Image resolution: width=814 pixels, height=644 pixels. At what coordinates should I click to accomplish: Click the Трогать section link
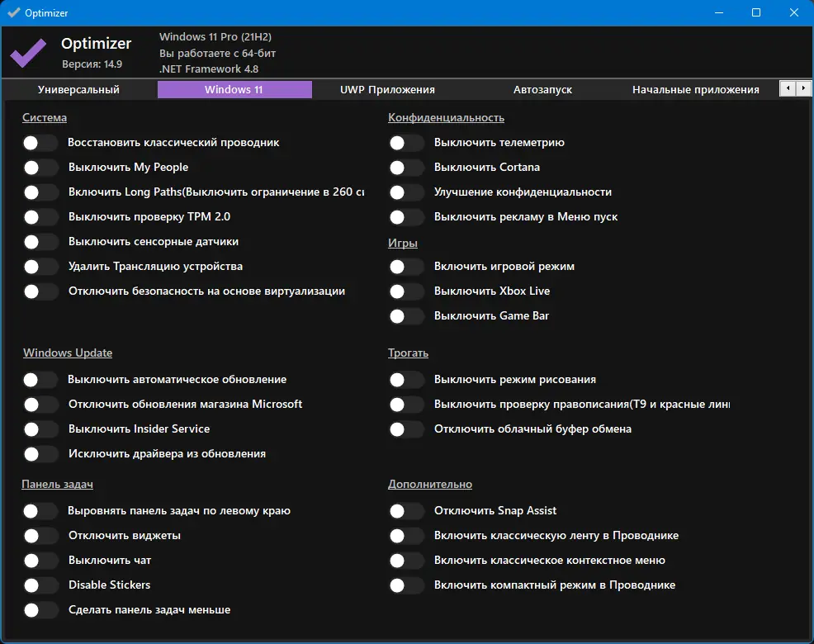(408, 353)
